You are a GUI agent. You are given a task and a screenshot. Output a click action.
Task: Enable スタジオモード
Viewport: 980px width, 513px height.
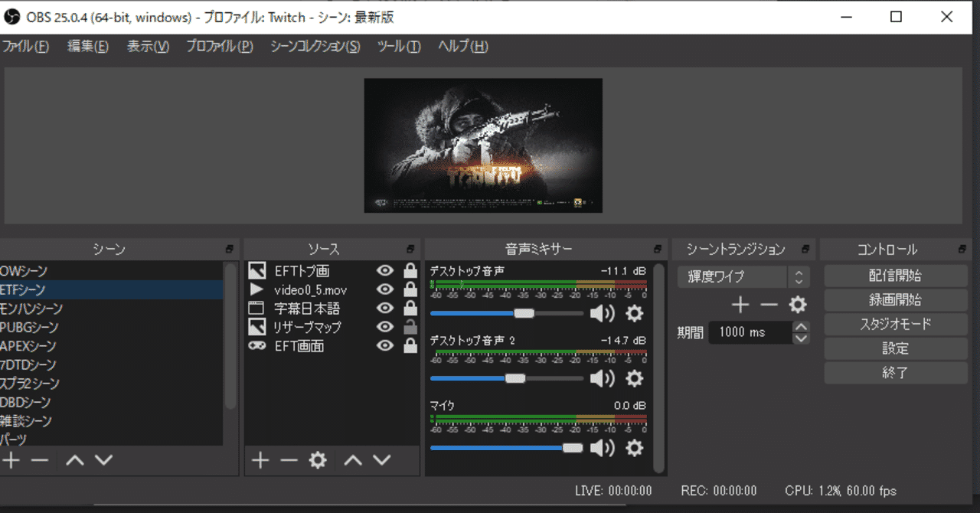(x=896, y=324)
